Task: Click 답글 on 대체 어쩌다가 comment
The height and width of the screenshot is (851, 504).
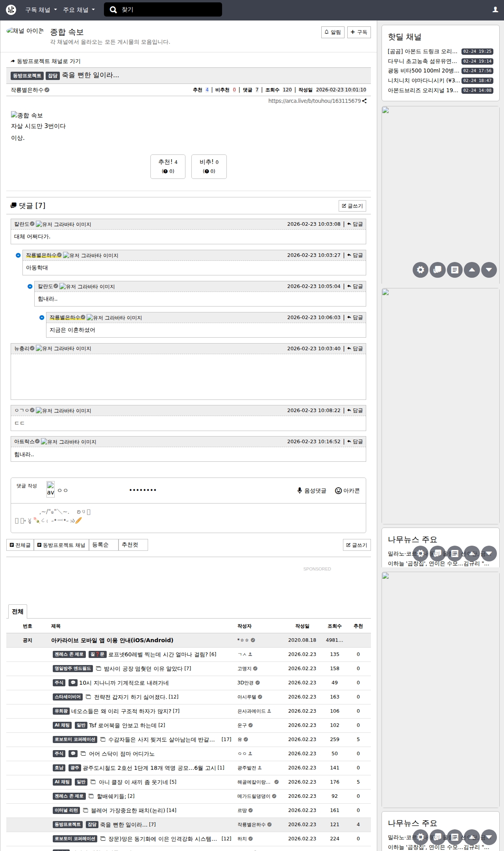Action: (x=355, y=224)
